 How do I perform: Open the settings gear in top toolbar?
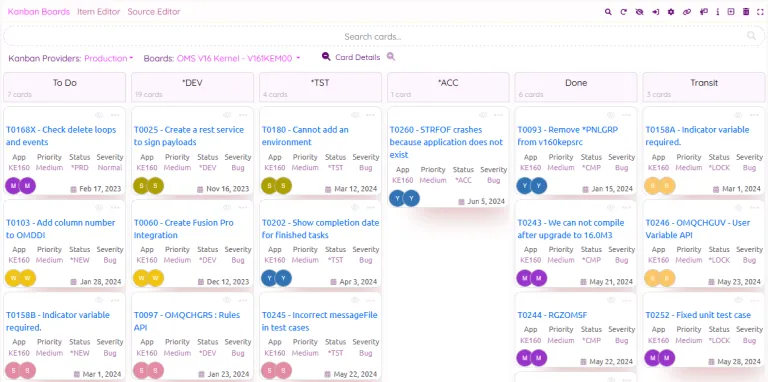coord(671,12)
